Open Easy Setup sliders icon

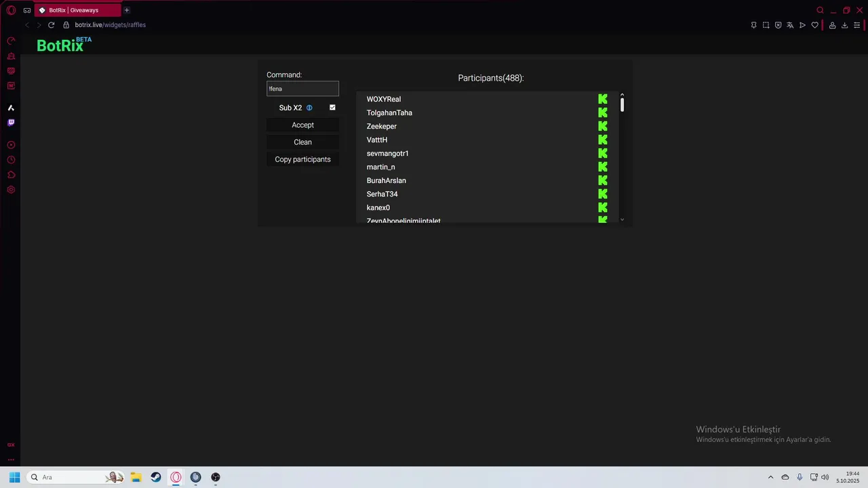point(856,25)
